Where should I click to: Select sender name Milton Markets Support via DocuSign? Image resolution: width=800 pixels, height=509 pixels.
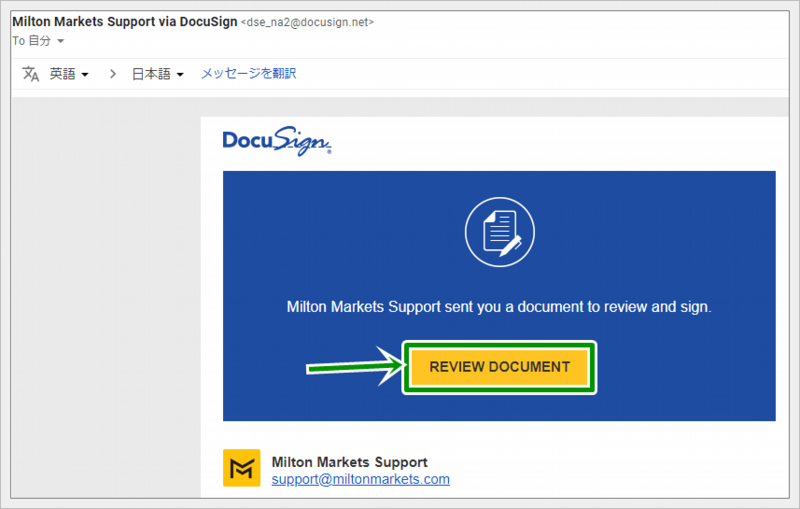tap(125, 22)
